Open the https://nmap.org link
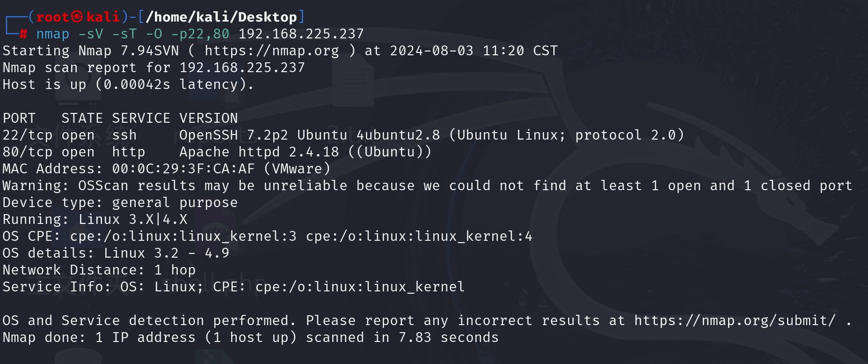The image size is (868, 364). point(272,51)
